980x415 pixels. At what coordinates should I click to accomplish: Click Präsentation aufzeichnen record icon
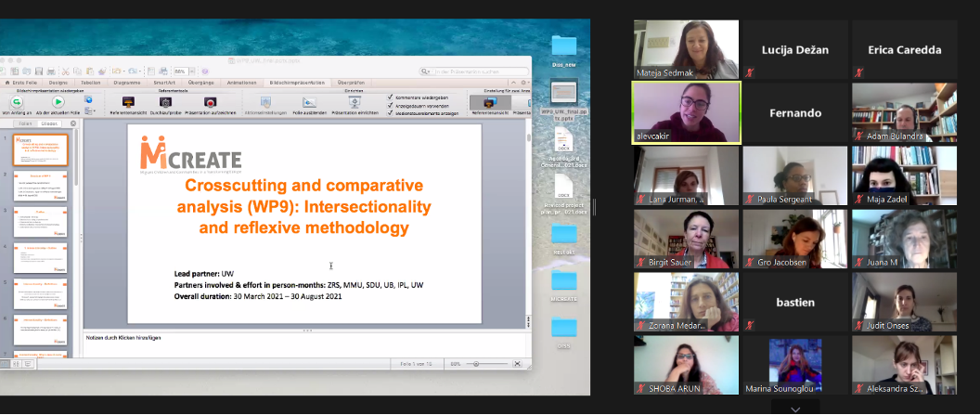point(210,102)
